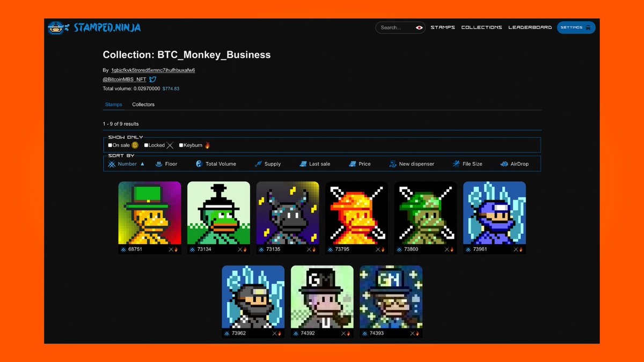Sort by Floor using its icon
The width and height of the screenshot is (644, 362).
(158, 164)
